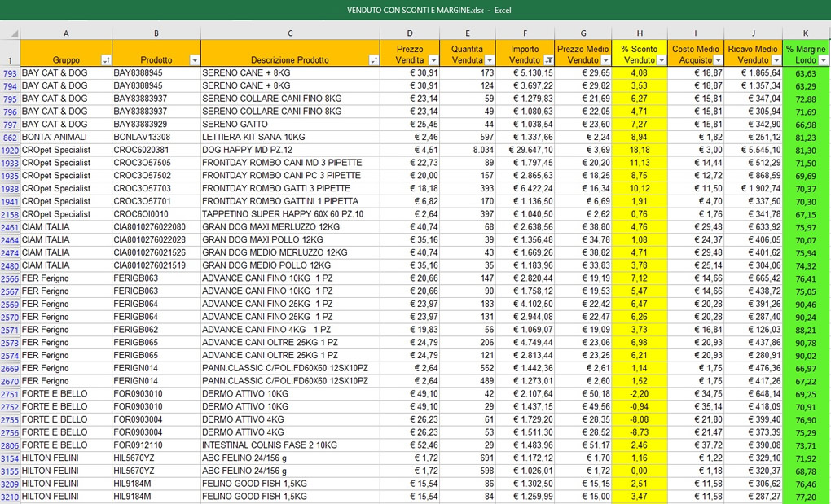Select column K by its header letter
The width and height of the screenshot is (831, 504).
806,33
